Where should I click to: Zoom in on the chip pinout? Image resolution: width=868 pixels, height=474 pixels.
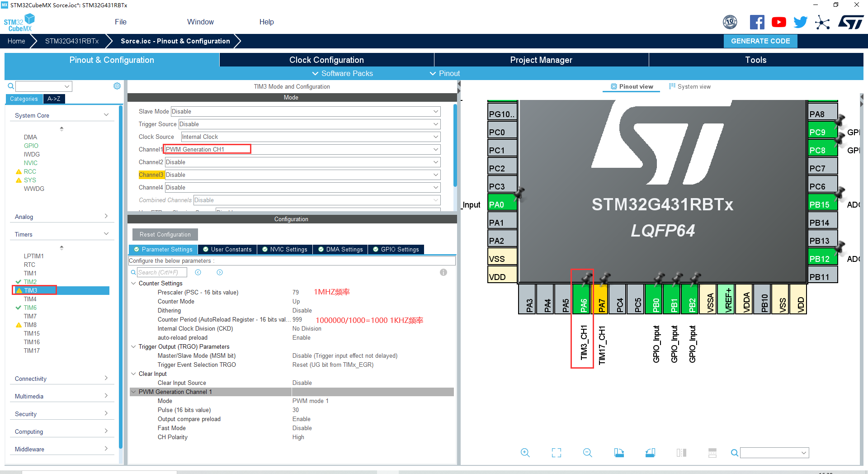coord(525,453)
